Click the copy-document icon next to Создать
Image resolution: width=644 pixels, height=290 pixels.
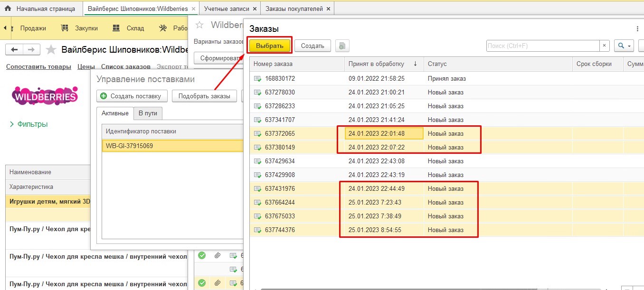[x=342, y=46]
